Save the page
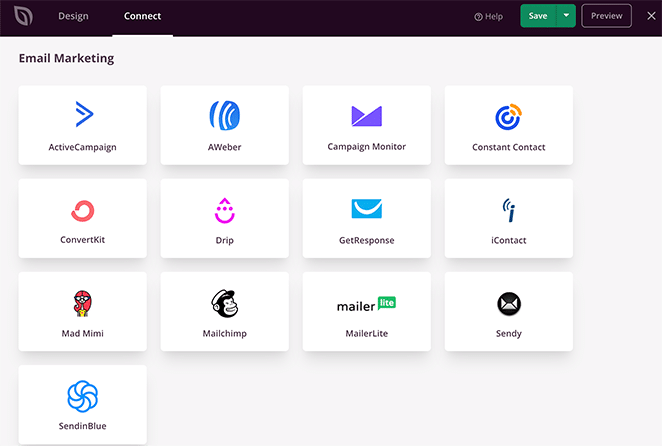 point(538,16)
